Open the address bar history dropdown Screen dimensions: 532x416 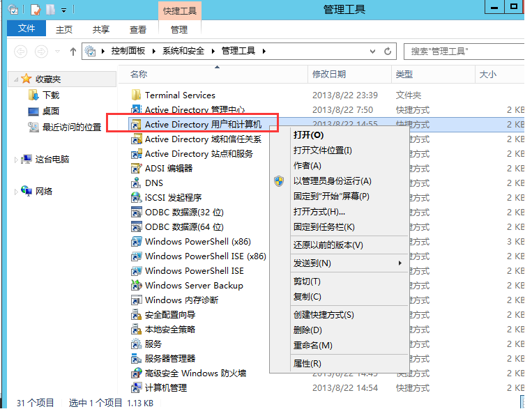[372, 51]
